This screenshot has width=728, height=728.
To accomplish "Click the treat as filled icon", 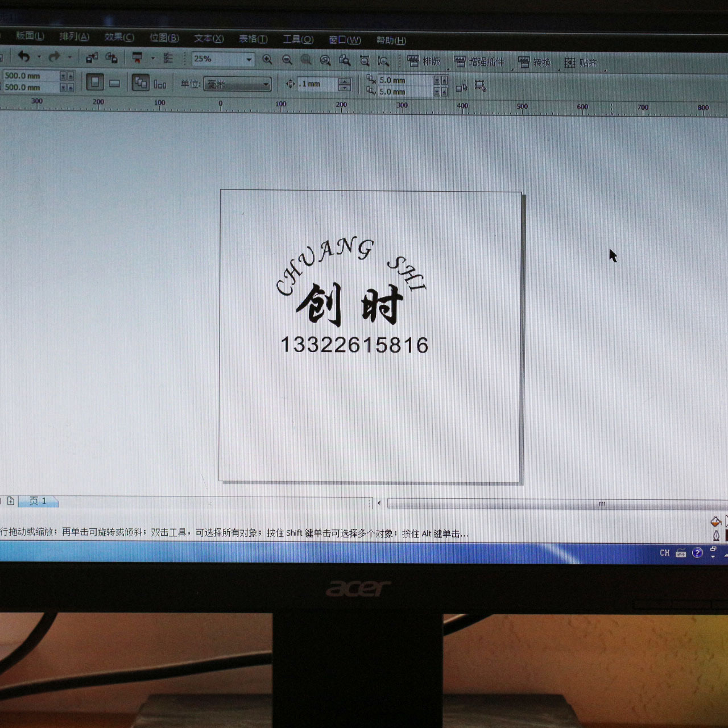I will click(461, 87).
